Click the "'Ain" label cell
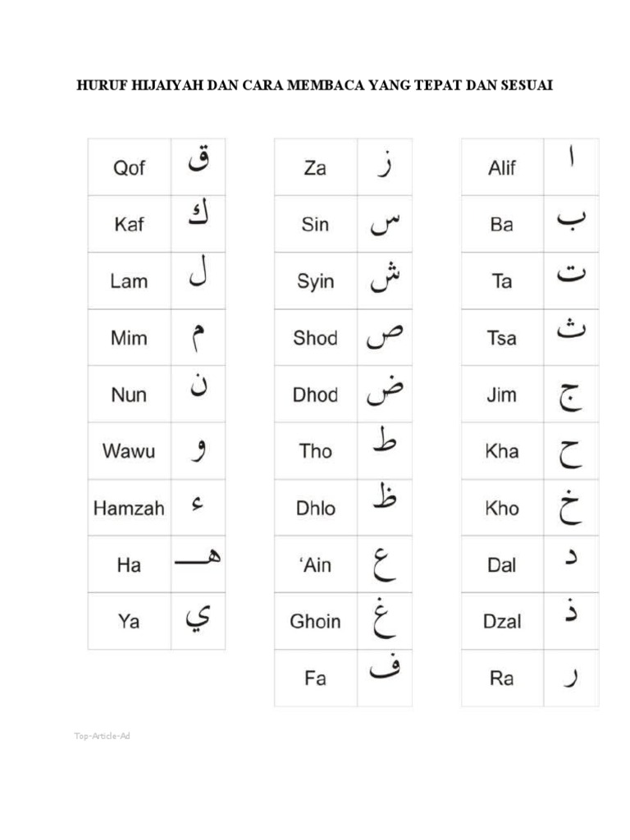630x840 pixels. [x=316, y=564]
